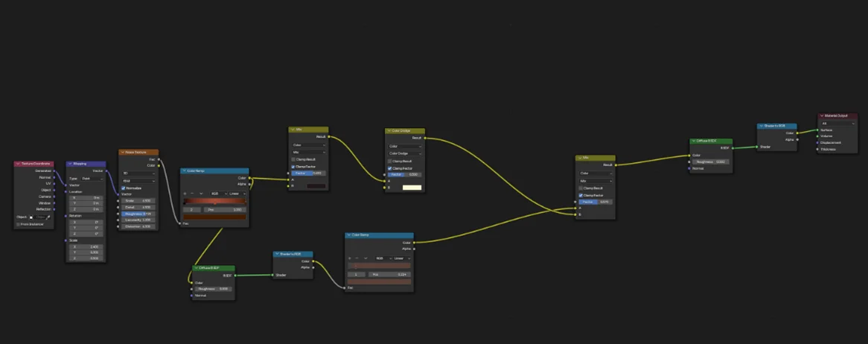Collapse the Texture Coordinate node
This screenshot has width=868, height=344.
click(x=18, y=164)
